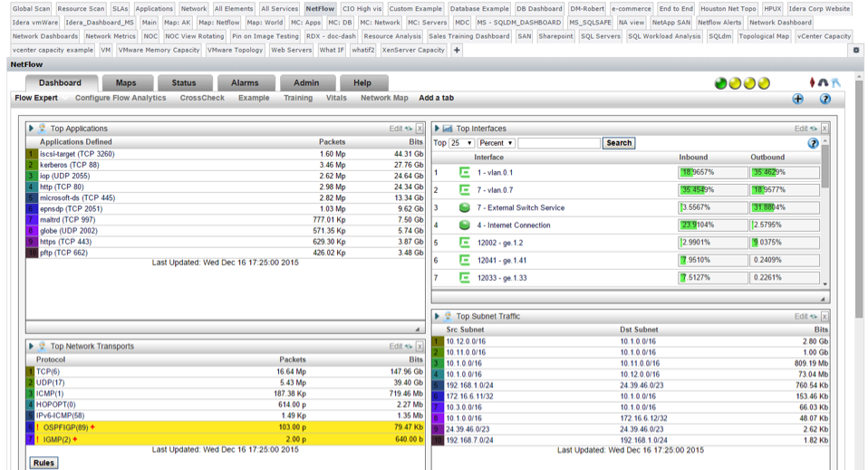Open the VMware Topology dashboard tab
The image size is (868, 470).
click(235, 50)
